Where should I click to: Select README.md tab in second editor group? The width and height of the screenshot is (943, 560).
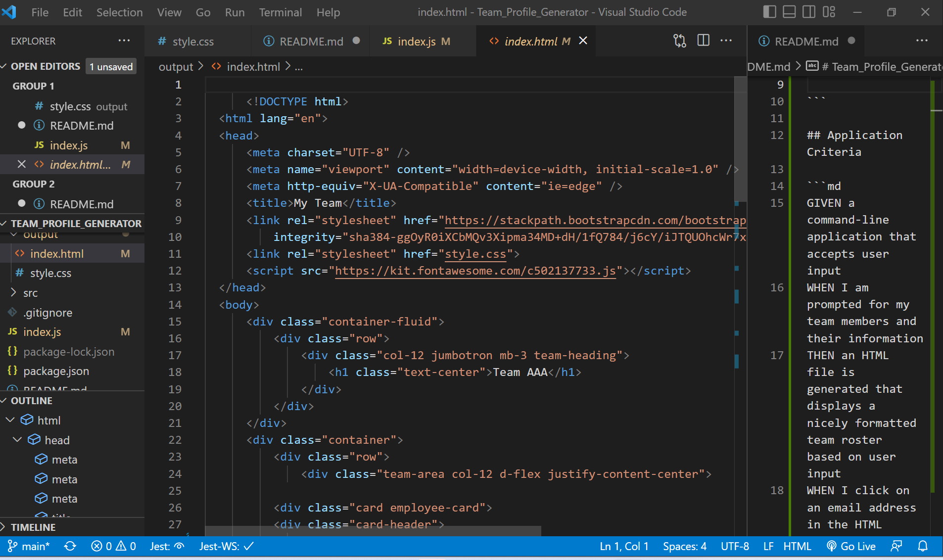pyautogui.click(x=806, y=42)
